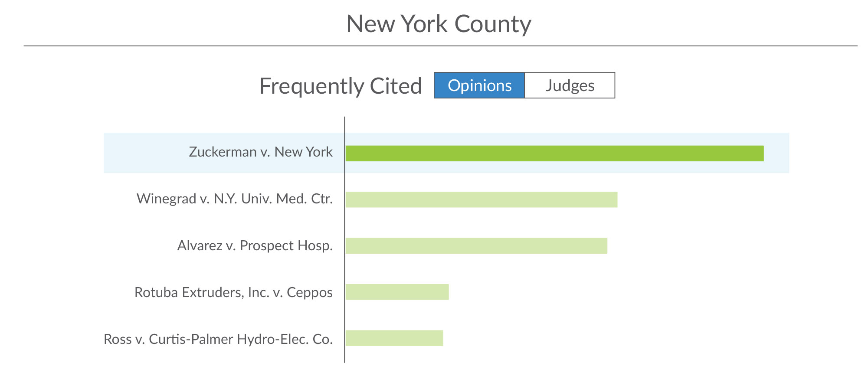The height and width of the screenshot is (389, 868).
Task: Switch to the Judges tab
Action: [570, 85]
